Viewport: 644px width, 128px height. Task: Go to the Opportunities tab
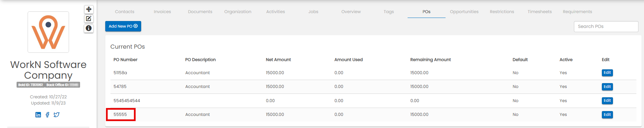(x=464, y=12)
